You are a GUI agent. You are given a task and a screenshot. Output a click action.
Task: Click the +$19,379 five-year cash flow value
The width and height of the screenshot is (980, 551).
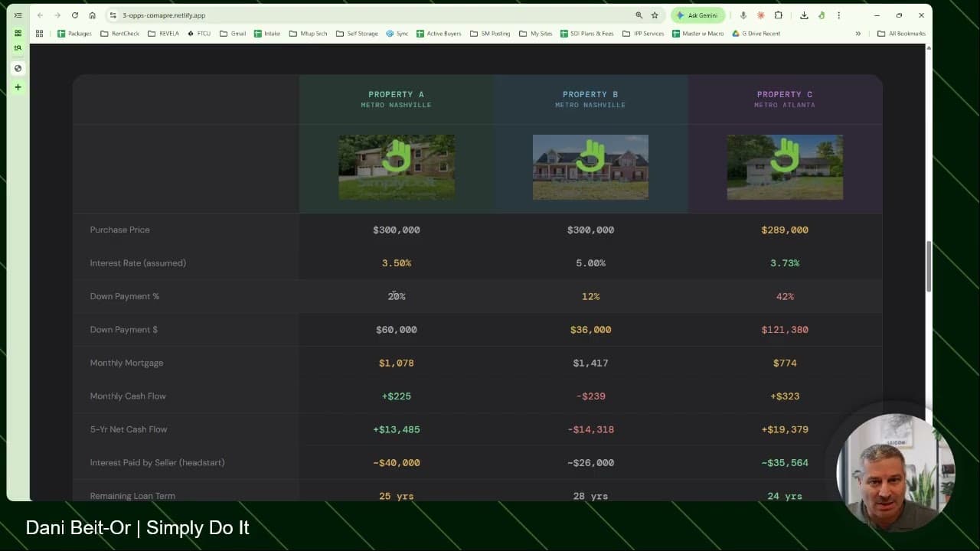pos(785,429)
